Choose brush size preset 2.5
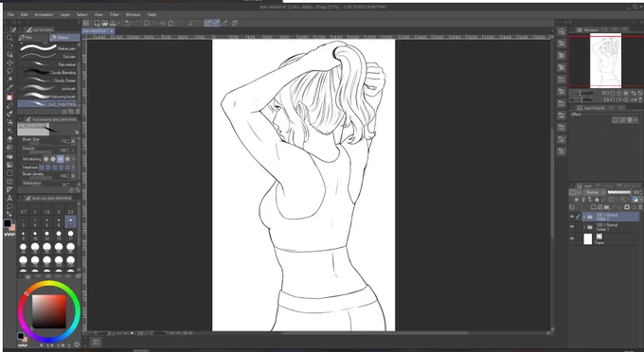Viewport: 644px width, 352px height. tap(71, 209)
